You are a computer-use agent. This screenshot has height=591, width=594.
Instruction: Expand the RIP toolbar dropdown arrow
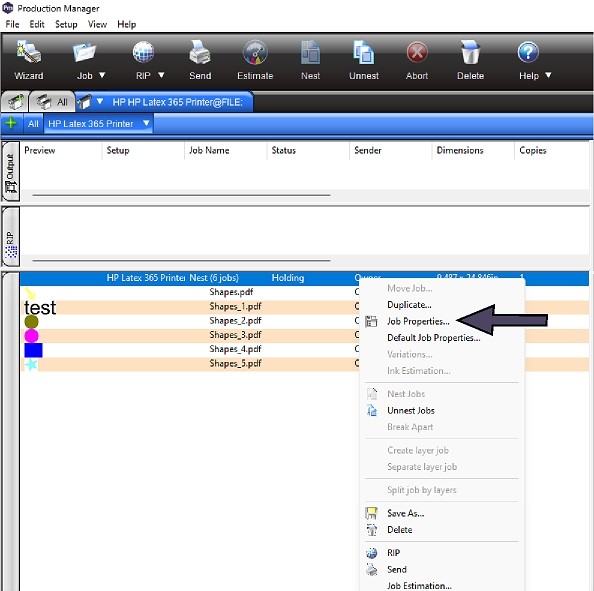click(x=161, y=75)
